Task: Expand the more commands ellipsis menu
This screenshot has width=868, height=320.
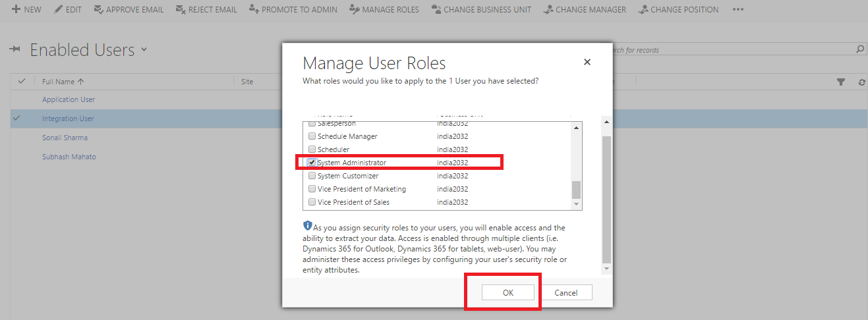Action: (738, 10)
